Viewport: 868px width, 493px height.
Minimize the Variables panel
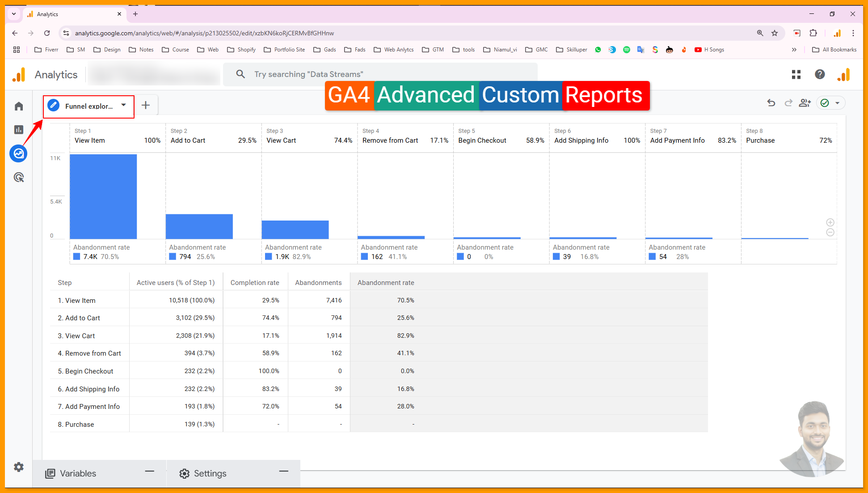tap(149, 471)
